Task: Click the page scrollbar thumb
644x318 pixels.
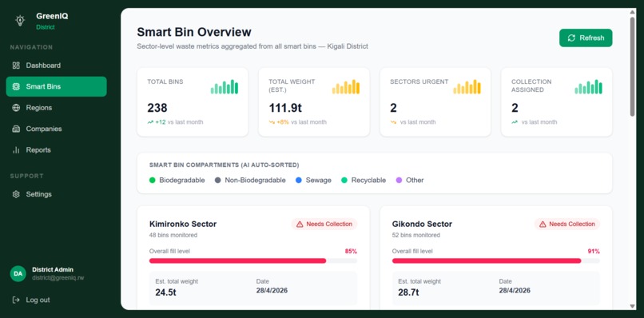Action: coord(633,66)
